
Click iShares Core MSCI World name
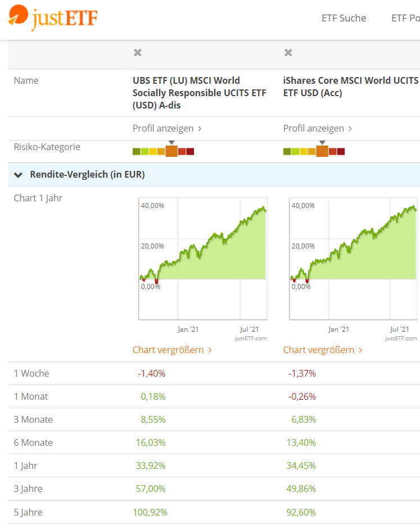click(x=351, y=87)
